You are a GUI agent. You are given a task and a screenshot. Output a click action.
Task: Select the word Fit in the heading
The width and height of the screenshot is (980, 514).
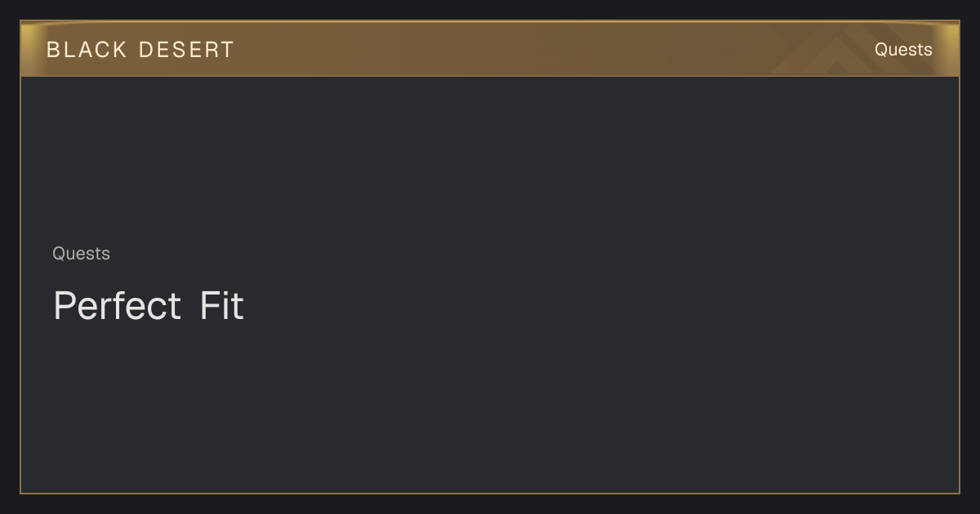222,306
